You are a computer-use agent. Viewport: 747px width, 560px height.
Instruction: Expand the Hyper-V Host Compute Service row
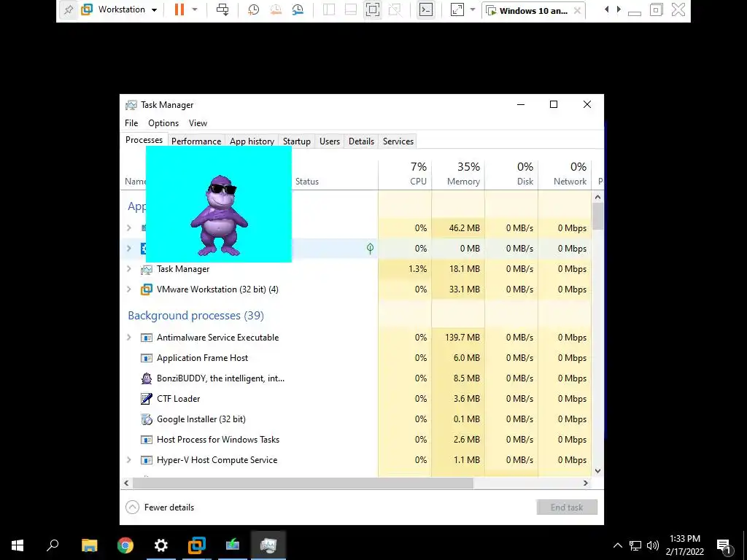128,460
